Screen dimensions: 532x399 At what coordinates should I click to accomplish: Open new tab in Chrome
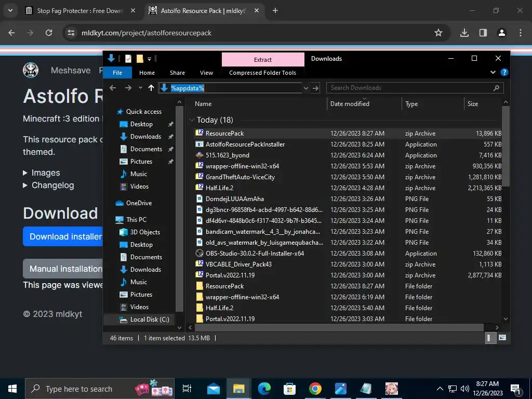pyautogui.click(x=275, y=11)
